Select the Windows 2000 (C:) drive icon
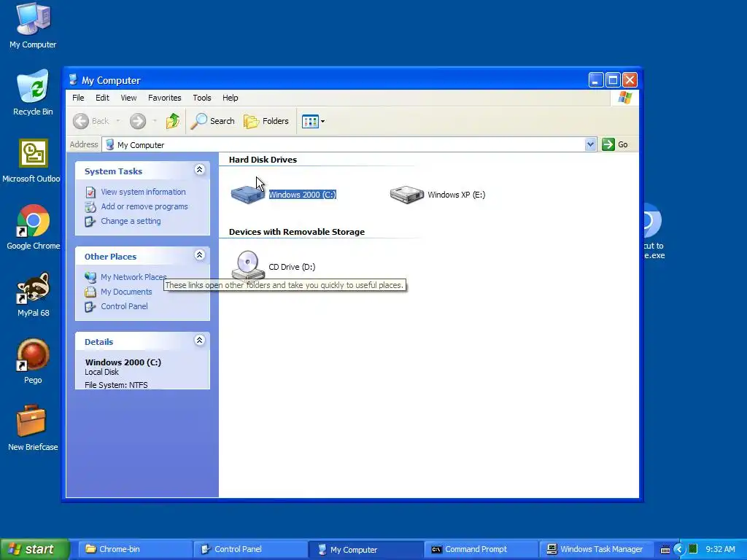The image size is (747, 560). pos(248,194)
